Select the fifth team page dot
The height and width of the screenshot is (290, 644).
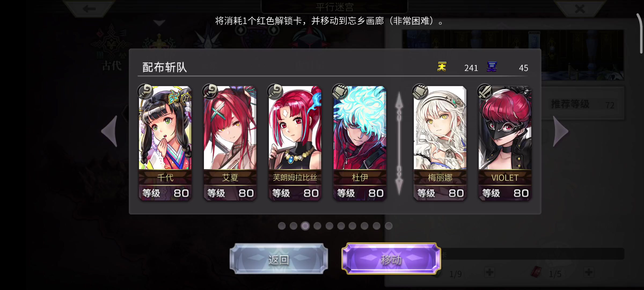click(329, 226)
